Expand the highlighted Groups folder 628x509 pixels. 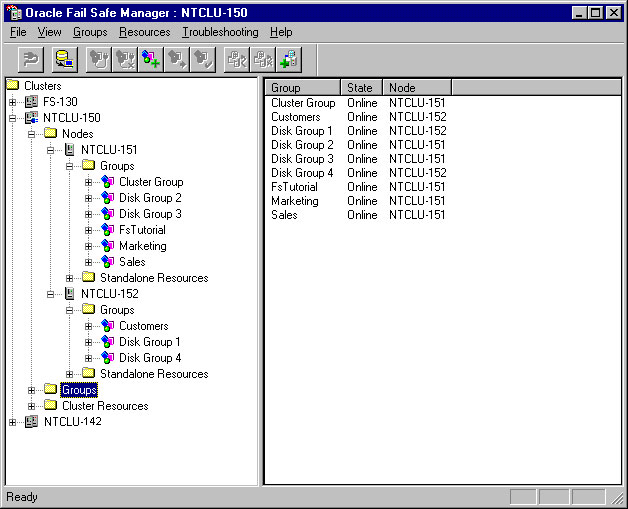[32, 390]
